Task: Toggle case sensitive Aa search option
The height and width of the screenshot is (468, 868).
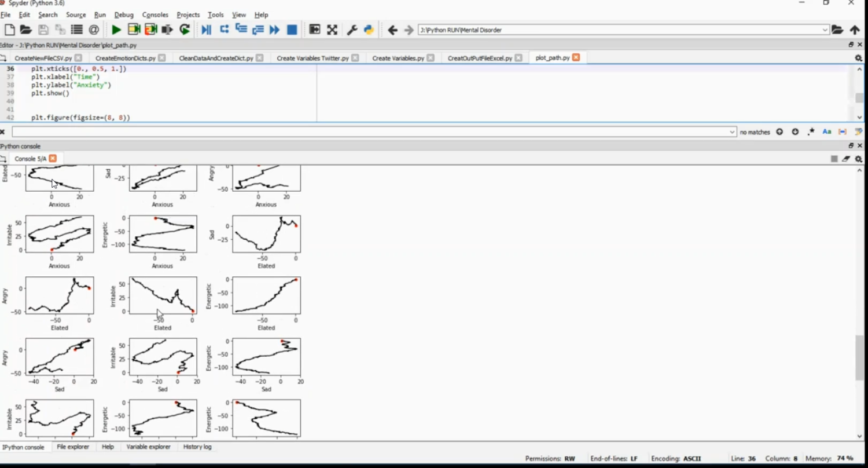Action: [827, 132]
